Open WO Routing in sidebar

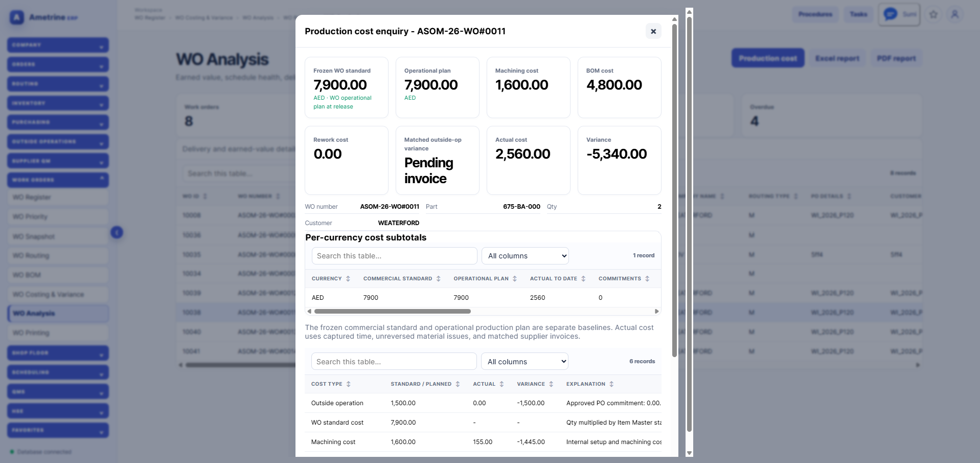pos(58,256)
